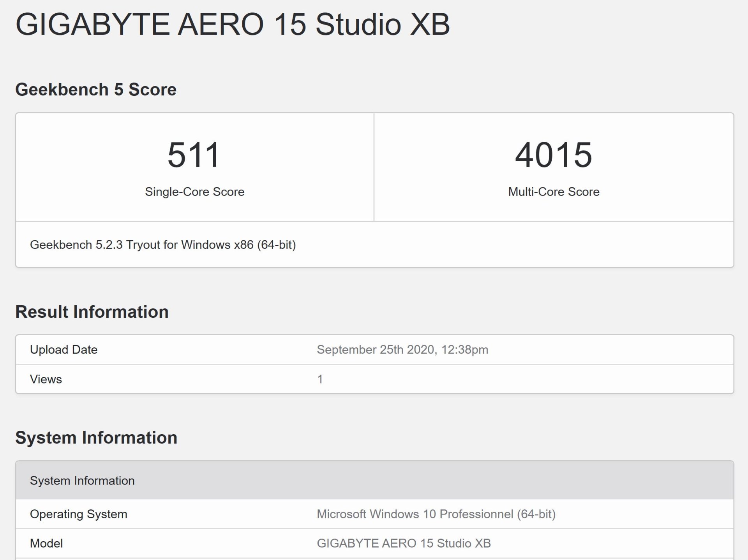The height and width of the screenshot is (560, 748).
Task: Click the Single-Core Score label
Action: tap(194, 192)
